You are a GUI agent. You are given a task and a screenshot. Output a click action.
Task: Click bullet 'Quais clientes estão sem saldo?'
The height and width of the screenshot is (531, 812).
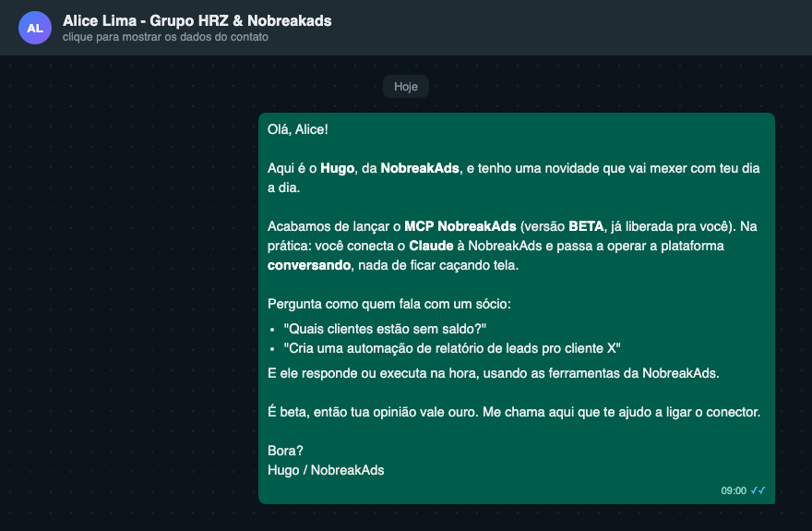point(385,329)
